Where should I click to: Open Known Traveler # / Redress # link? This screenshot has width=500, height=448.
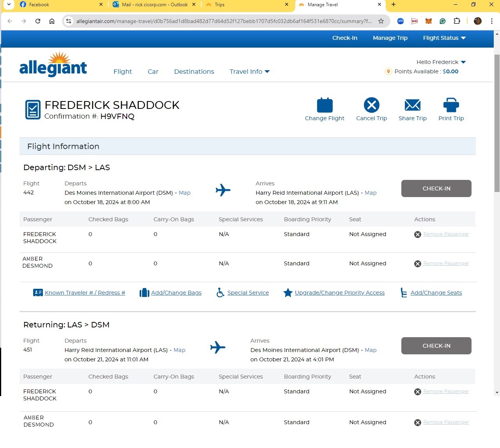pyautogui.click(x=85, y=293)
